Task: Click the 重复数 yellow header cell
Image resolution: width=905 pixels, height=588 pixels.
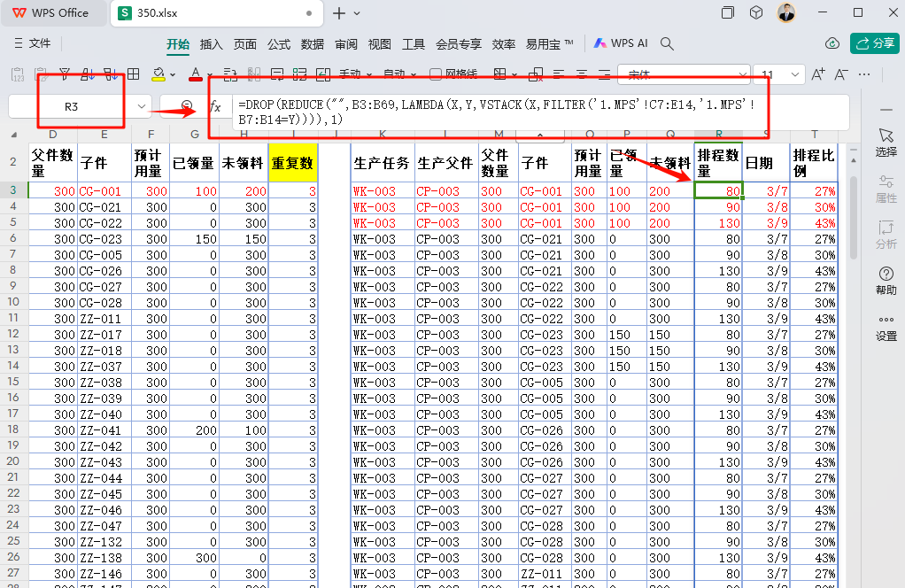Action: pos(292,163)
